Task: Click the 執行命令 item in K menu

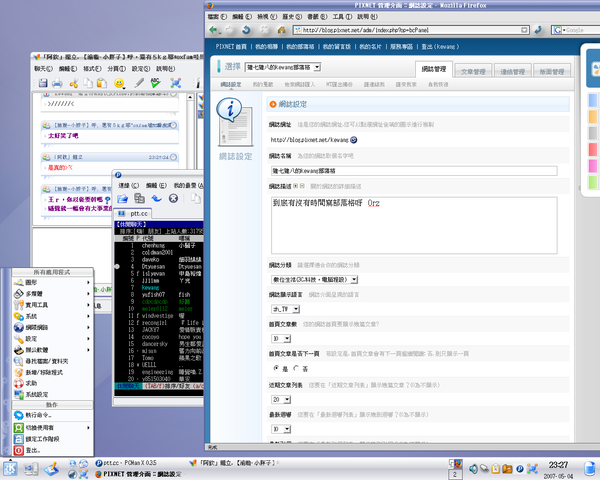Action: coord(53,415)
